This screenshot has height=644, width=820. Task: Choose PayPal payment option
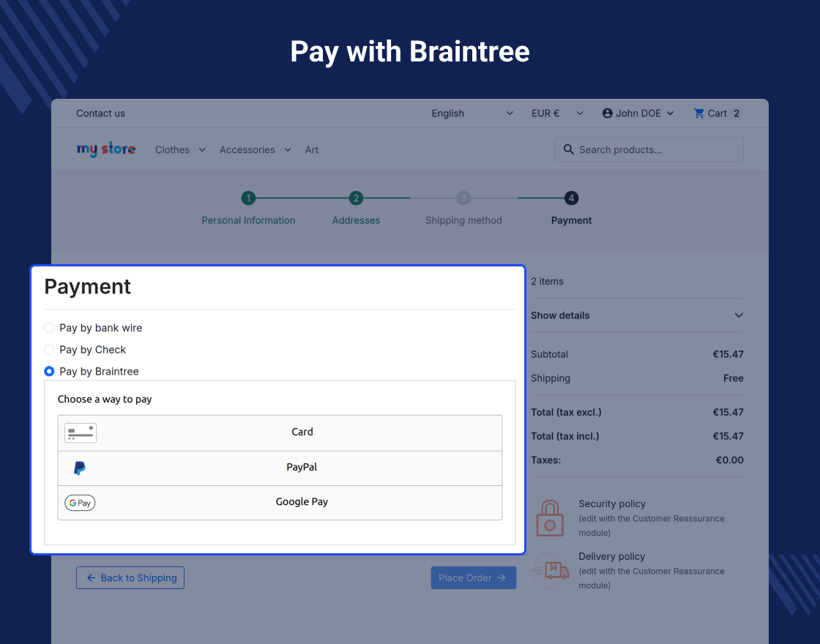[x=280, y=468]
